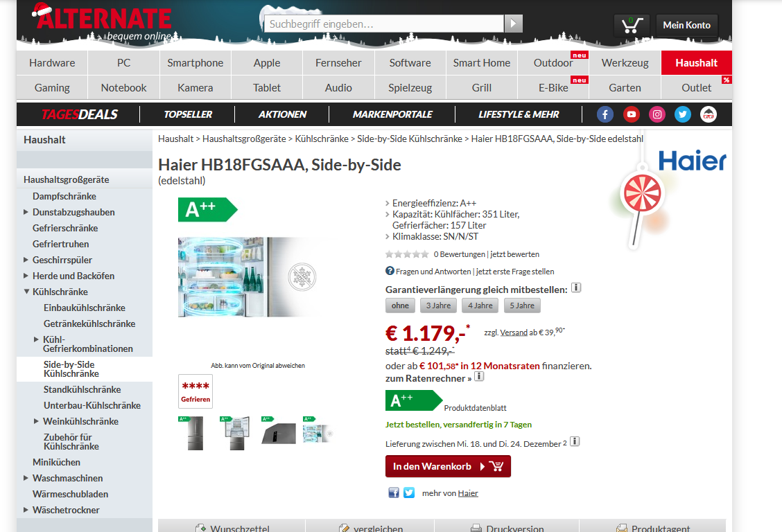Collapse the Kühlschränke category tree
The width and height of the screenshot is (782, 532).
(x=26, y=292)
